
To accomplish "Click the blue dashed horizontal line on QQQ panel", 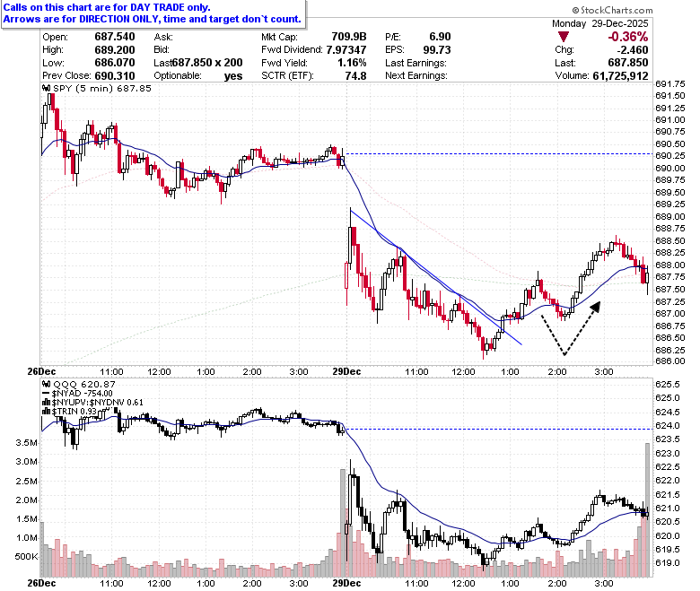I will click(x=499, y=429).
